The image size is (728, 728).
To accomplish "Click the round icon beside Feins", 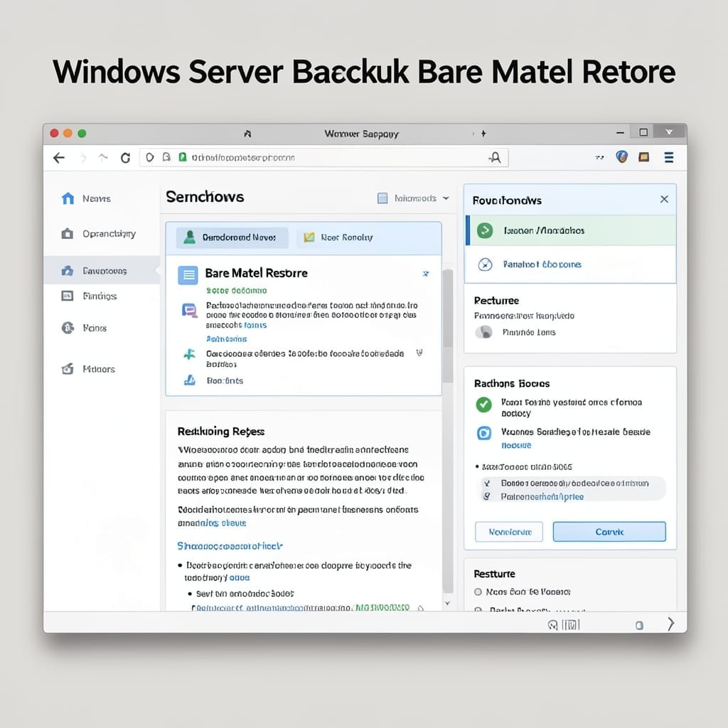I will pos(68,328).
